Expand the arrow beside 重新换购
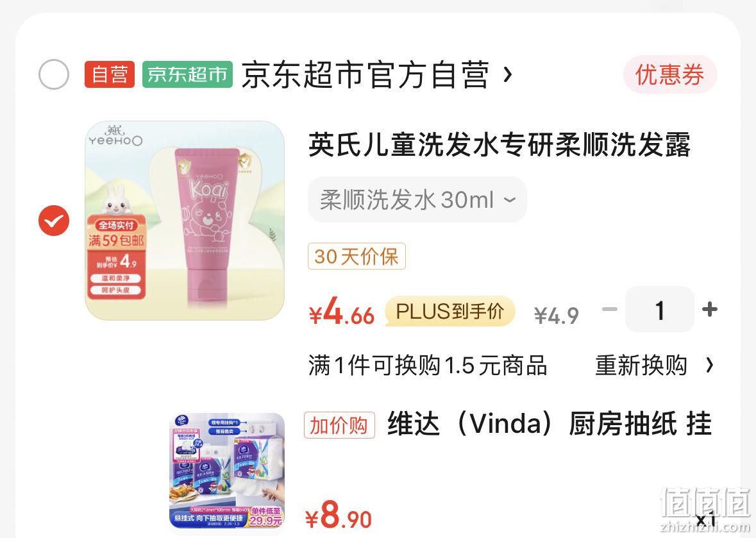 click(x=709, y=365)
